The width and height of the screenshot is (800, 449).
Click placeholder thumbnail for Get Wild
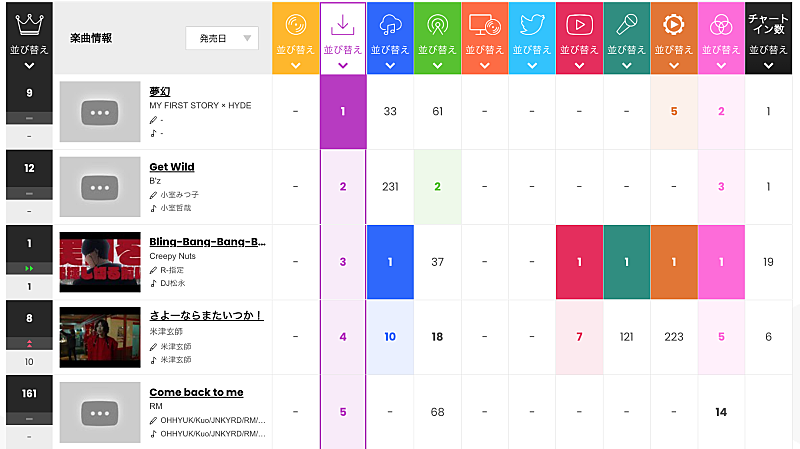100,187
